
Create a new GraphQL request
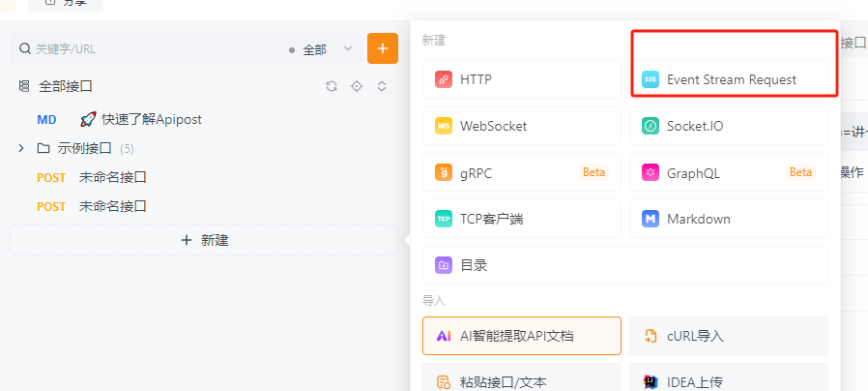[729, 172]
